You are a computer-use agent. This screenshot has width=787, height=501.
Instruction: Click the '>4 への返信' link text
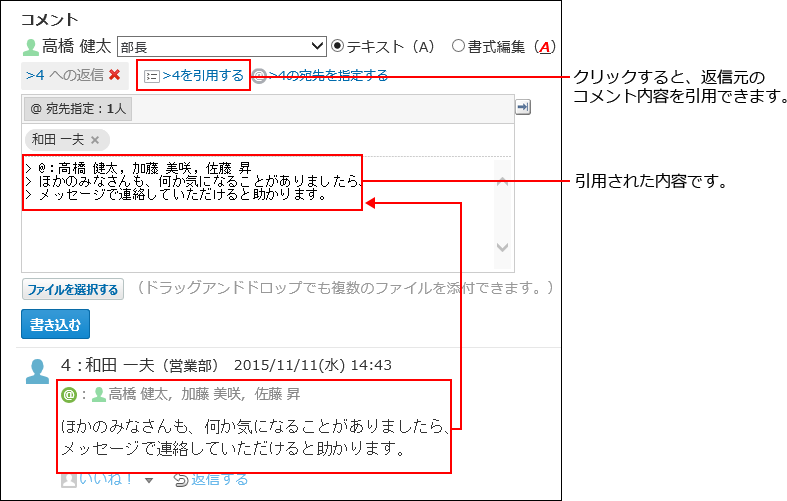[64, 75]
